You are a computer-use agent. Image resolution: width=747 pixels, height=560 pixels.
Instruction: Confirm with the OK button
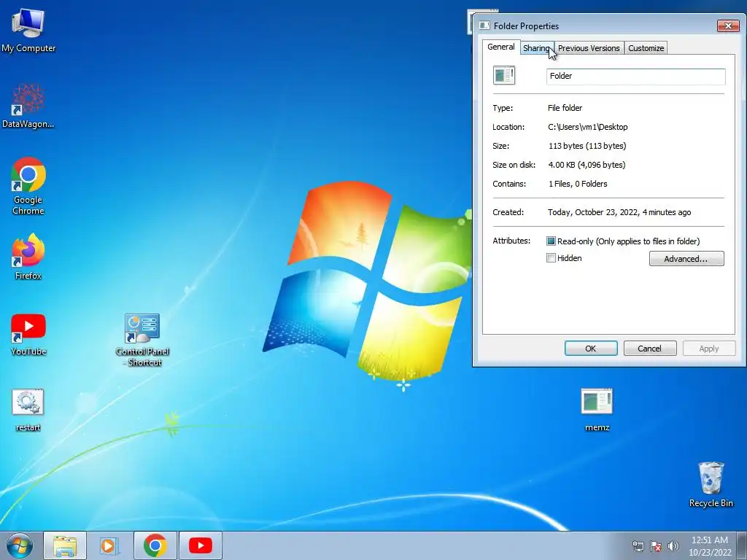[591, 349]
